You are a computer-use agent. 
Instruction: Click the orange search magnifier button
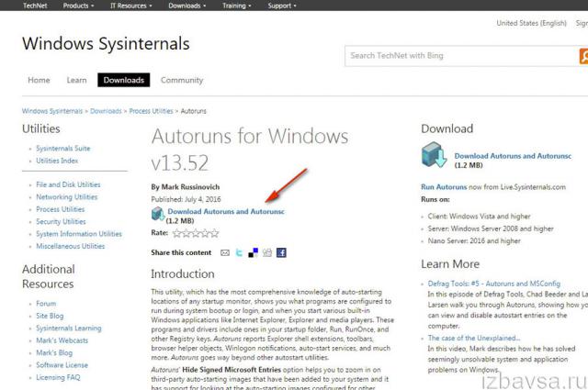[x=583, y=56]
